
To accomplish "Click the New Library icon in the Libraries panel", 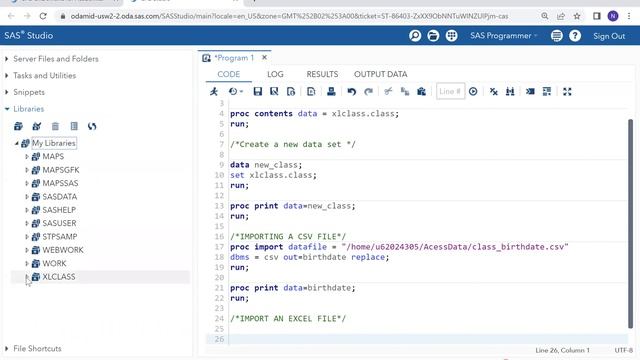I will pyautogui.click(x=18, y=126).
